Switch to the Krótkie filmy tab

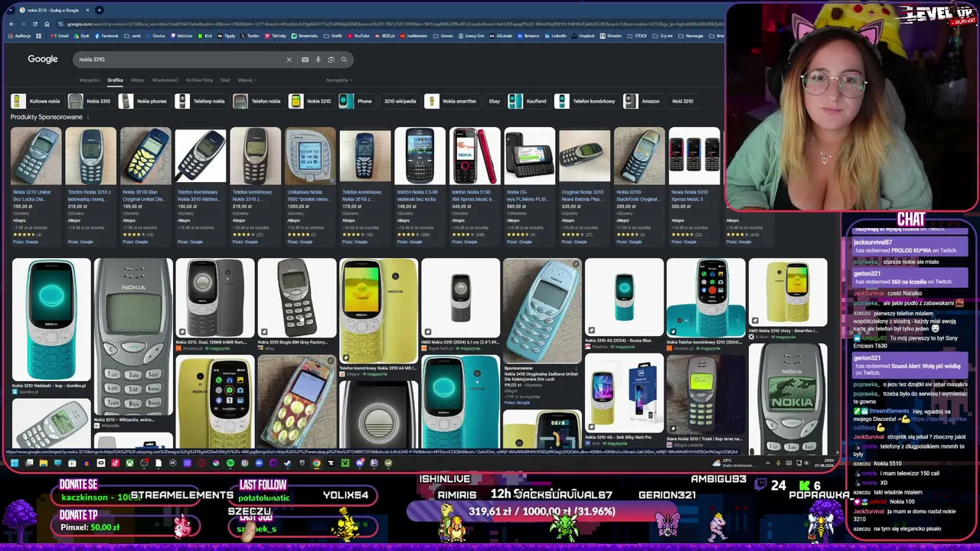point(199,80)
